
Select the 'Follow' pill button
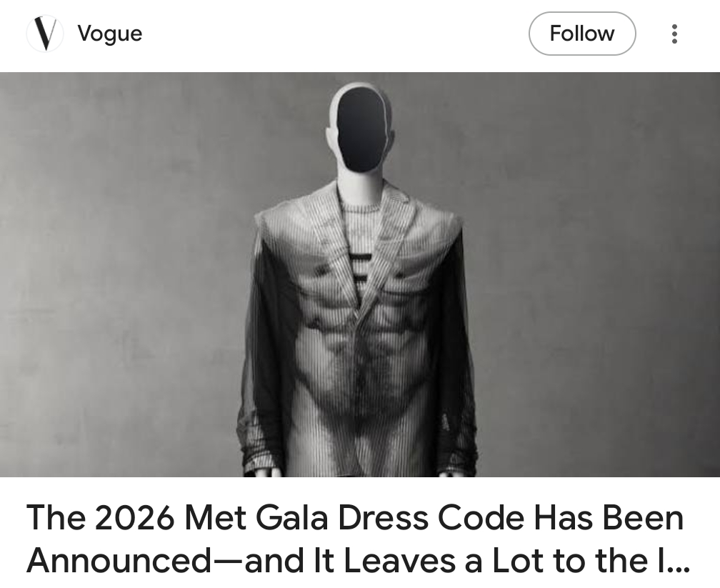(581, 34)
